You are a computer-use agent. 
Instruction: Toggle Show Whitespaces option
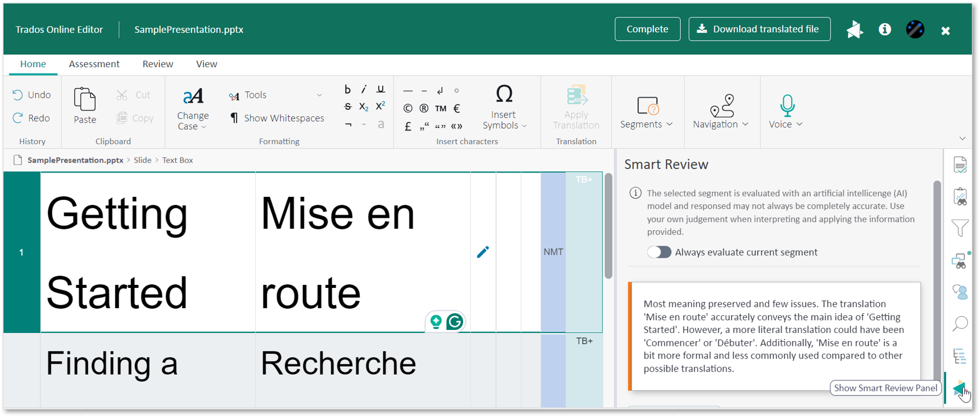[277, 118]
